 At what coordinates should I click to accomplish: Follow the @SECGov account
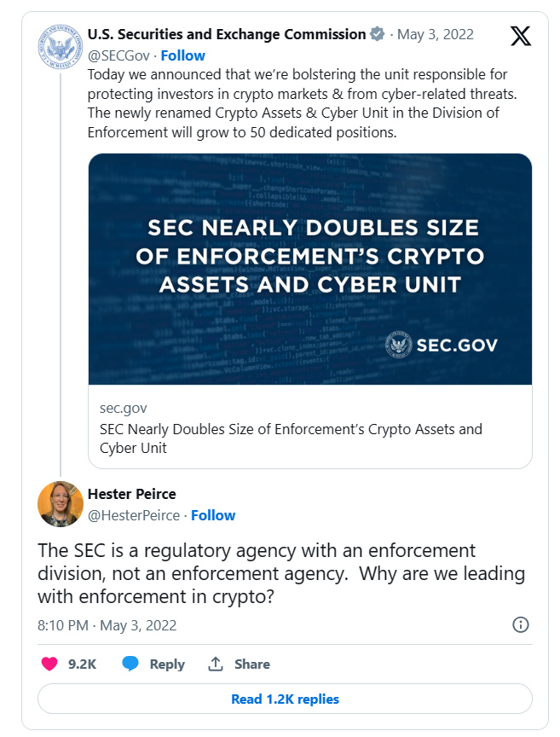coord(182,55)
